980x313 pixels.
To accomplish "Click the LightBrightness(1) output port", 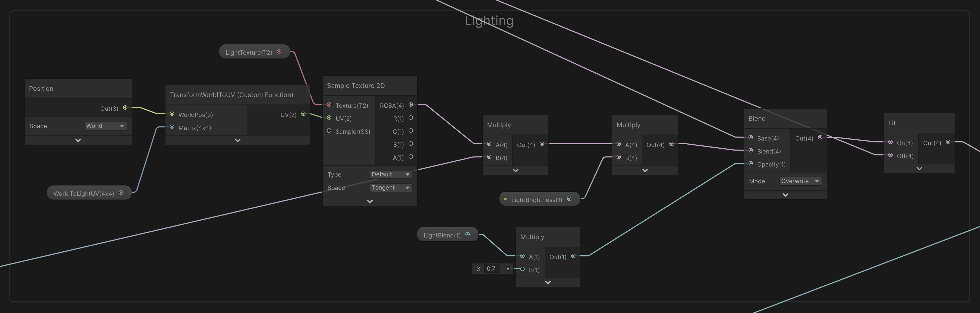I will pos(569,199).
